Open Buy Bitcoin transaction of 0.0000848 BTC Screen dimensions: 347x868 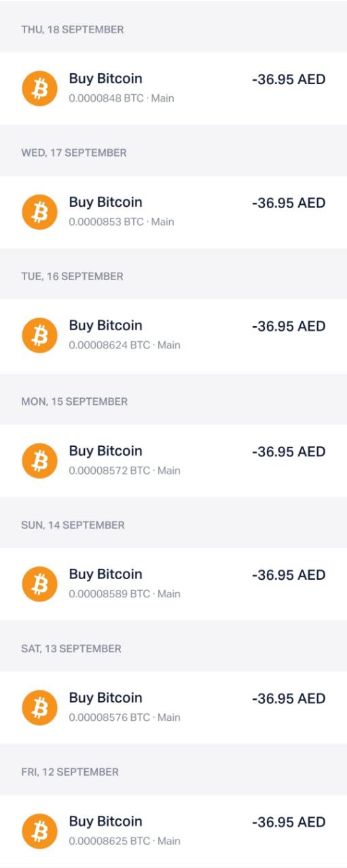(x=173, y=88)
